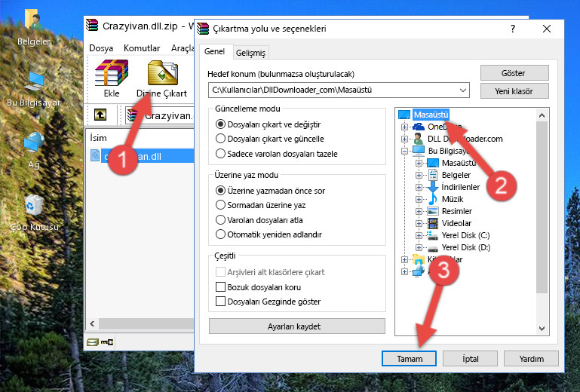Enable Bozuk dosyaları koru checkbox
580x392 pixels.
coord(220,287)
